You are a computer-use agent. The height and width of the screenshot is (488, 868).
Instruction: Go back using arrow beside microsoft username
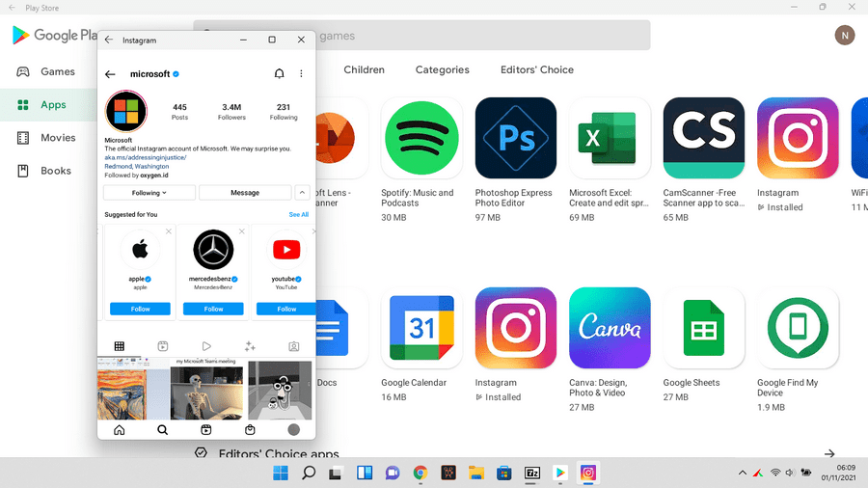pyautogui.click(x=110, y=74)
